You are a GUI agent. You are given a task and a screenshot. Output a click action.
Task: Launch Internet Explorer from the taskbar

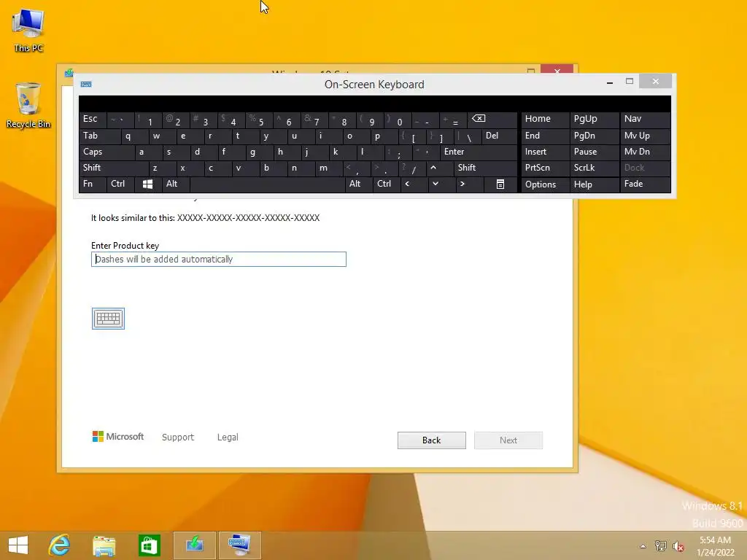60,545
